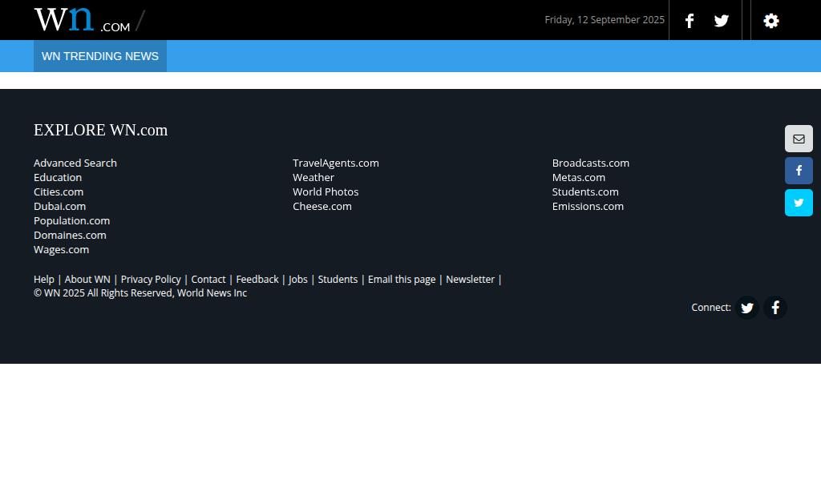Open Privacy Policy in footer

click(x=151, y=280)
